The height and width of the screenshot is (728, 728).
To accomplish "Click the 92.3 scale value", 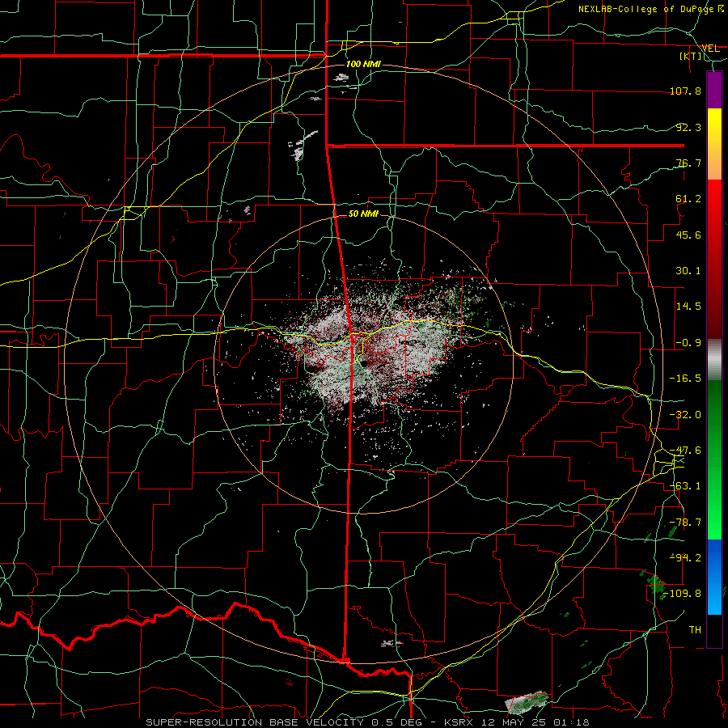I will pyautogui.click(x=688, y=127).
